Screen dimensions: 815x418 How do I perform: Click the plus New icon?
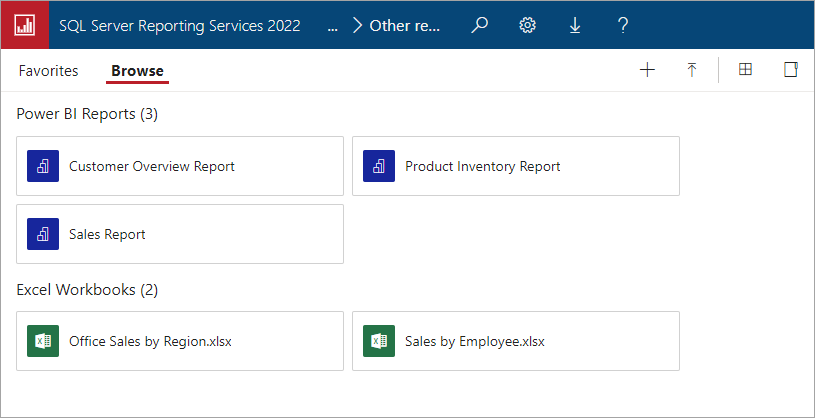click(647, 70)
